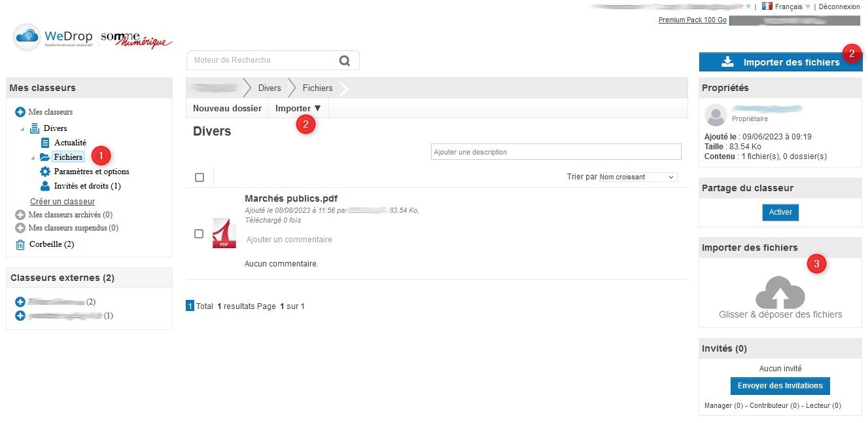Expand Mes classeurs with plus icon
This screenshot has width=868, height=423.
tap(20, 112)
